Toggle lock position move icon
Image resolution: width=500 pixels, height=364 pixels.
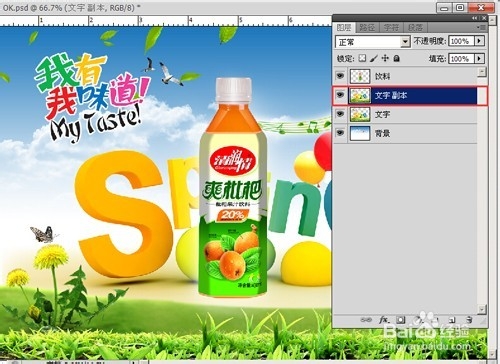click(x=385, y=58)
